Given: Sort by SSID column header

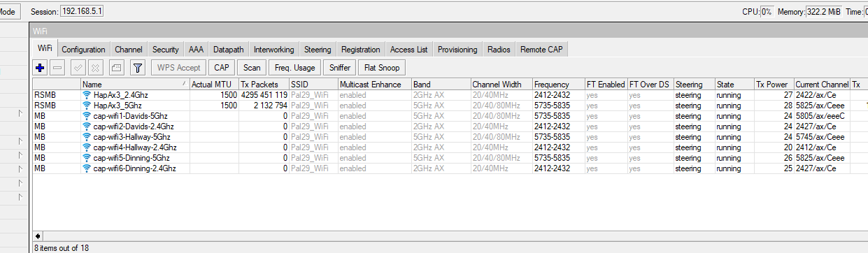Looking at the screenshot, I should pos(313,85).
